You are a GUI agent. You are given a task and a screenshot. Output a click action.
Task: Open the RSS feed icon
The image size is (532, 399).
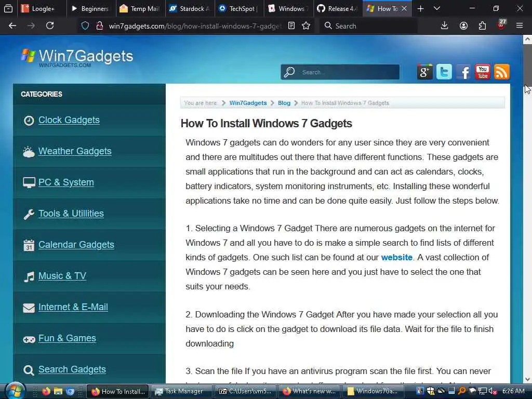[502, 72]
